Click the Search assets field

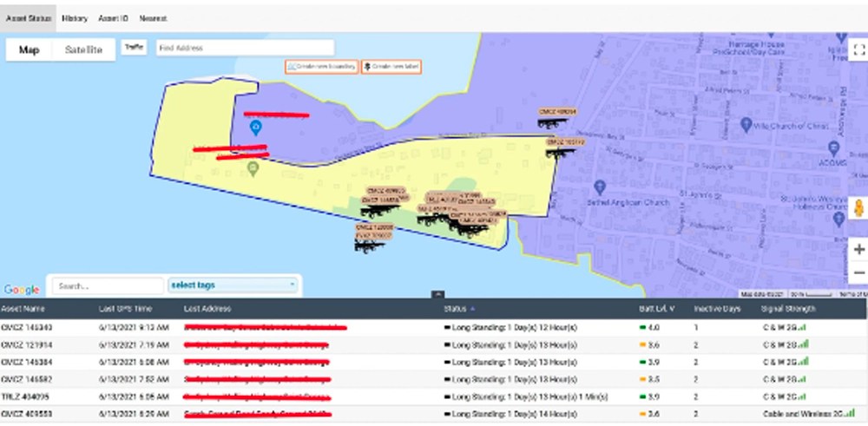tap(108, 286)
